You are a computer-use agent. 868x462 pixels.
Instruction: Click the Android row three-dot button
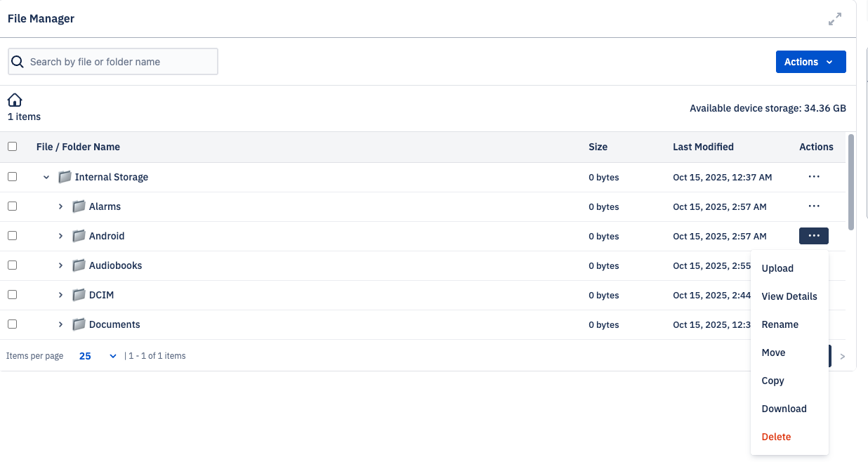click(813, 236)
